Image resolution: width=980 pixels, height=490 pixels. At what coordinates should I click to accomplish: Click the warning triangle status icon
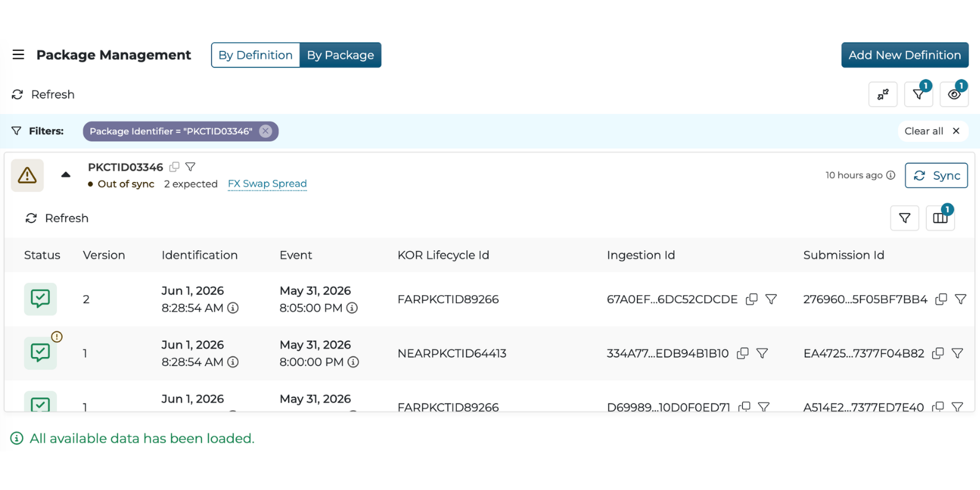pyautogui.click(x=27, y=176)
